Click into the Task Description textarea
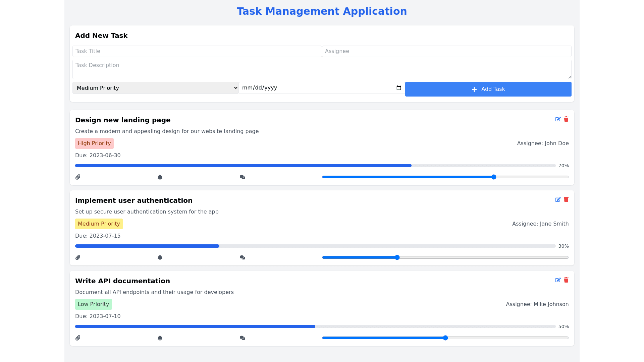 point(322,69)
